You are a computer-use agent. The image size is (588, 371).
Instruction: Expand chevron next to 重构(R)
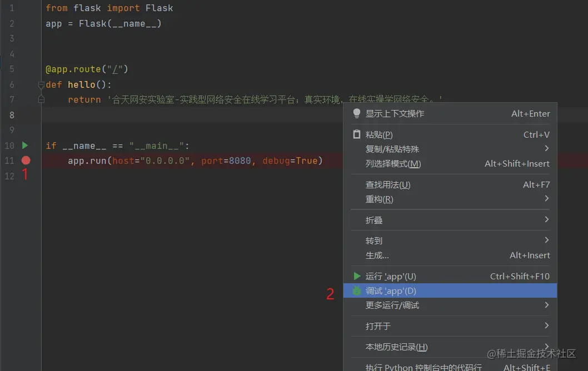547,198
